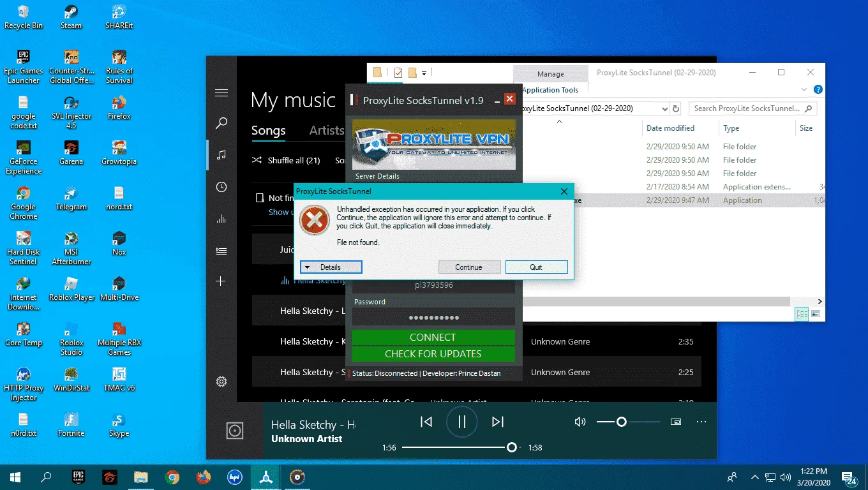Screen dimensions: 868x490
Task: Open File Explorer from the taskbar
Action: click(x=141, y=477)
